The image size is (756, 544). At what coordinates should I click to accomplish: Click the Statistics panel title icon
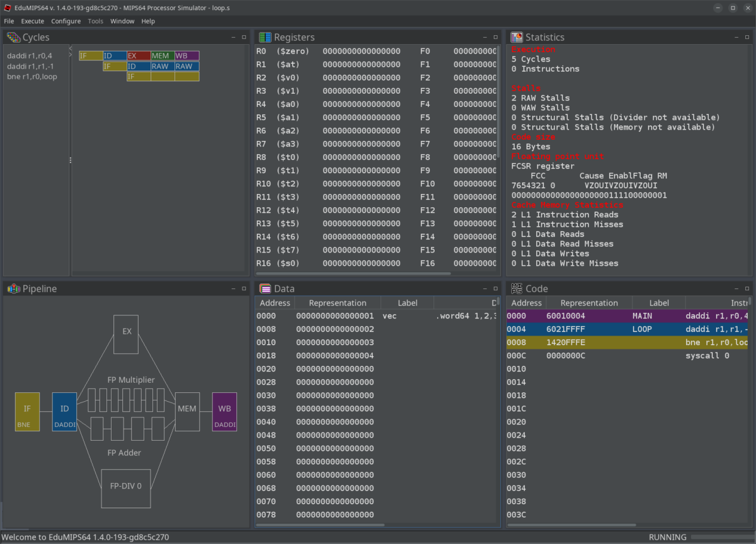517,37
